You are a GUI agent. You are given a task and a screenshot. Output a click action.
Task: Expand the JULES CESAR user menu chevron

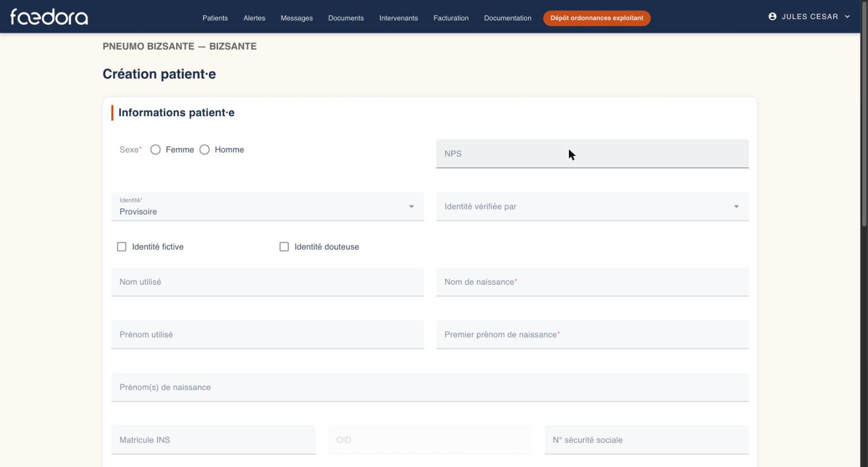pyautogui.click(x=847, y=17)
